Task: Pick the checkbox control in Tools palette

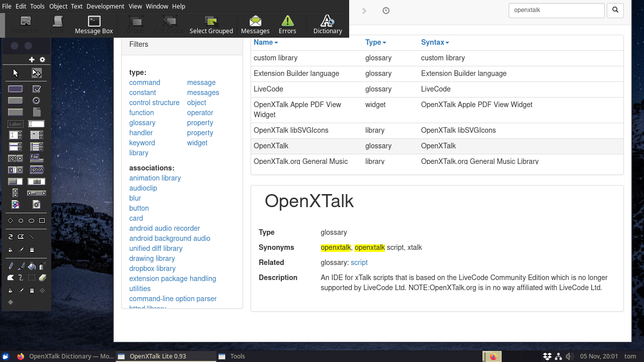Action: pos(37,89)
